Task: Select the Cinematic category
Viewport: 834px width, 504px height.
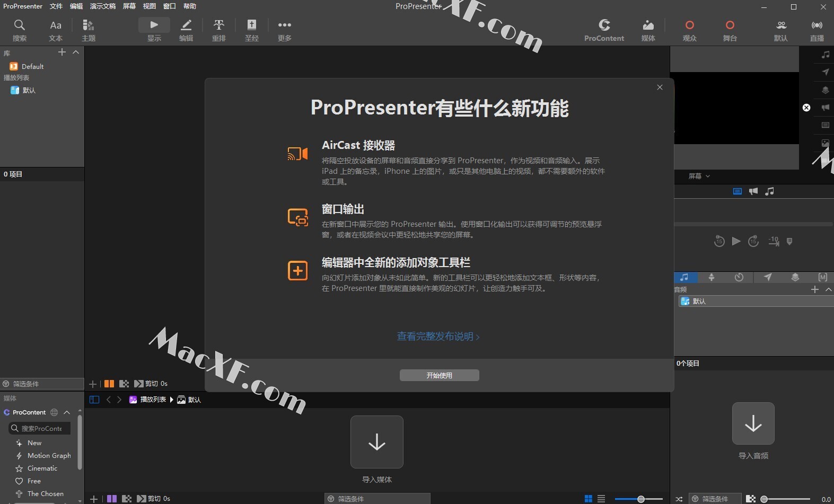Action: pos(36,468)
